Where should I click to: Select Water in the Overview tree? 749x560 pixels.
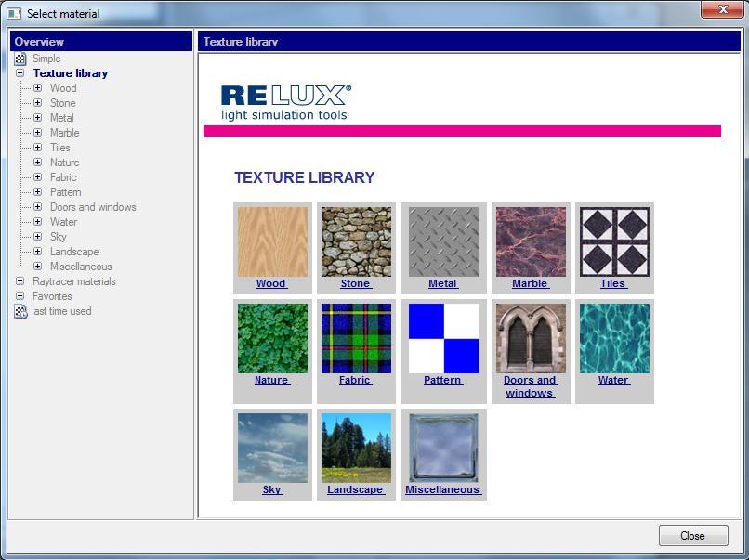[63, 222]
